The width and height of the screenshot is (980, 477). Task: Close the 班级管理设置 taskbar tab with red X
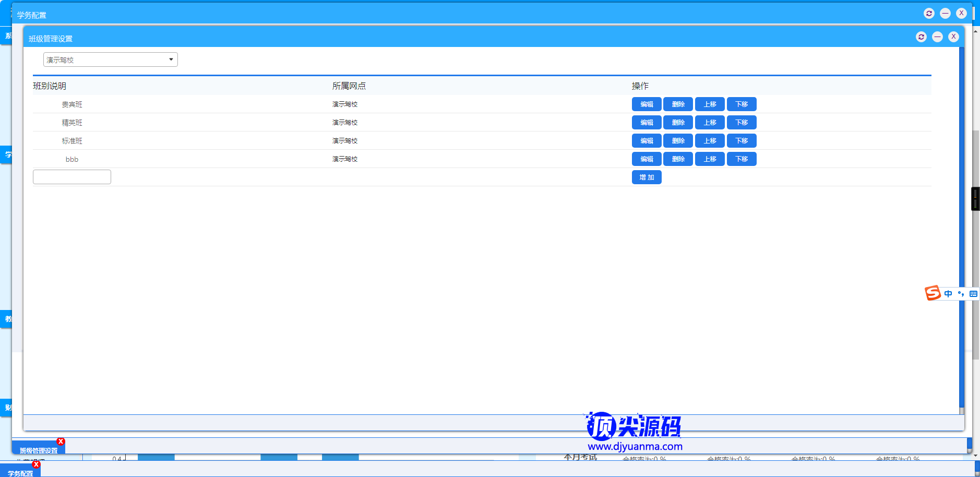click(61, 442)
